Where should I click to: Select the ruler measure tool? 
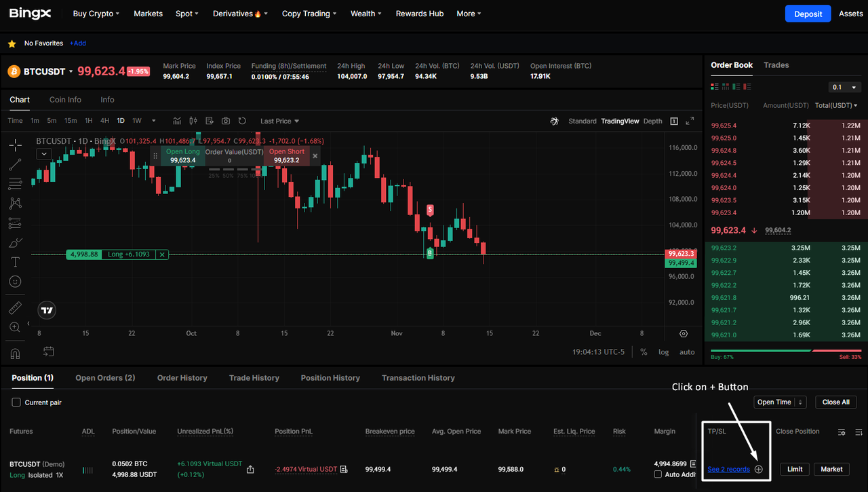click(x=15, y=308)
